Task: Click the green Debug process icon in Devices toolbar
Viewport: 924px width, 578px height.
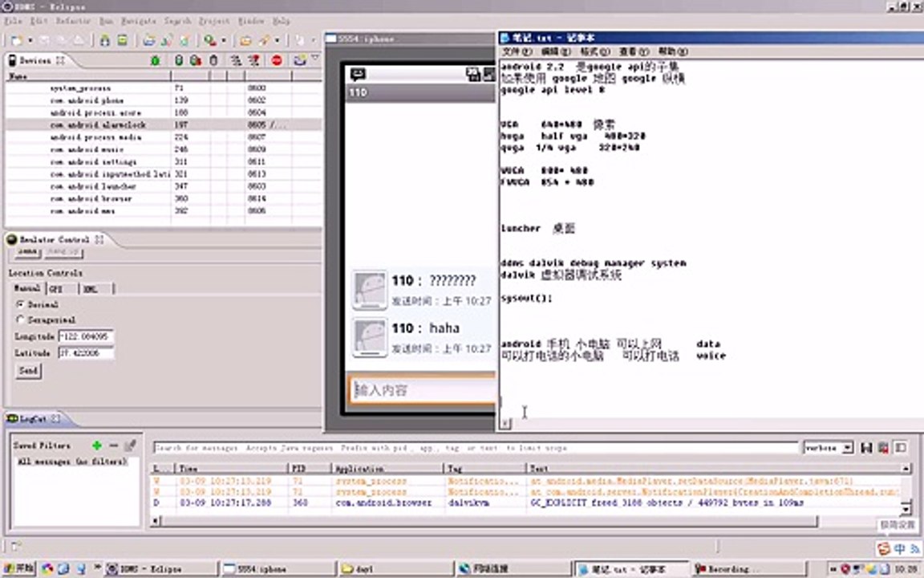Action: 156,60
